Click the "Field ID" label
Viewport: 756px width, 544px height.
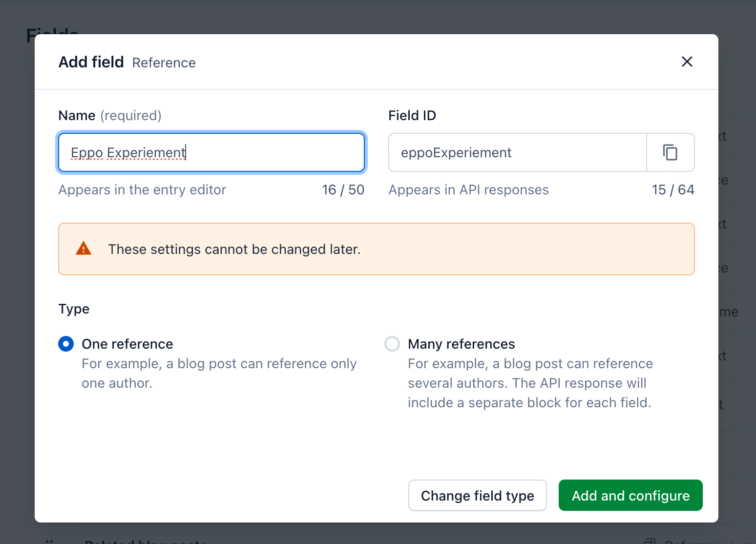click(412, 115)
